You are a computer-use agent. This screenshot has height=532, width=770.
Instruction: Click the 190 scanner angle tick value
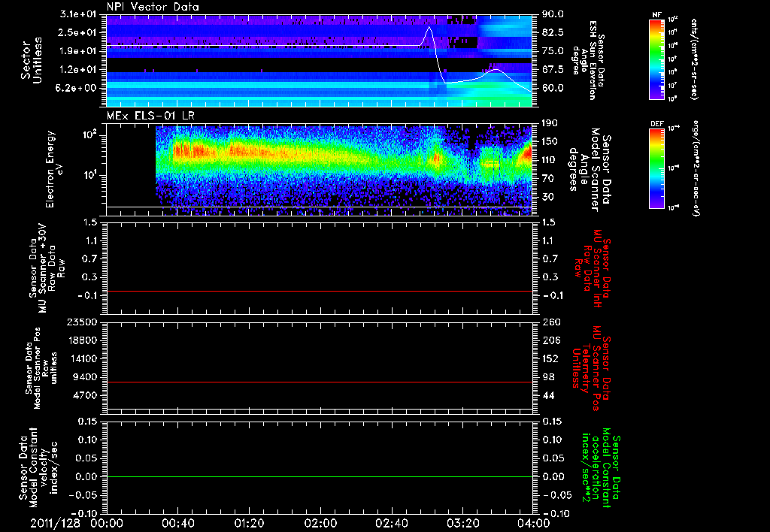click(x=550, y=123)
